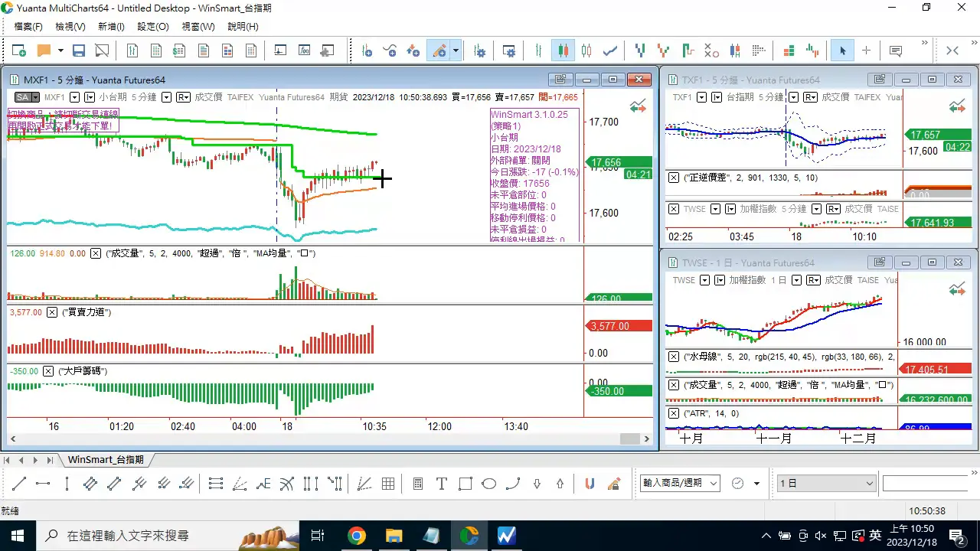This screenshot has height=551, width=980.
Task: Select the ellipse drawing tool
Action: click(x=489, y=484)
